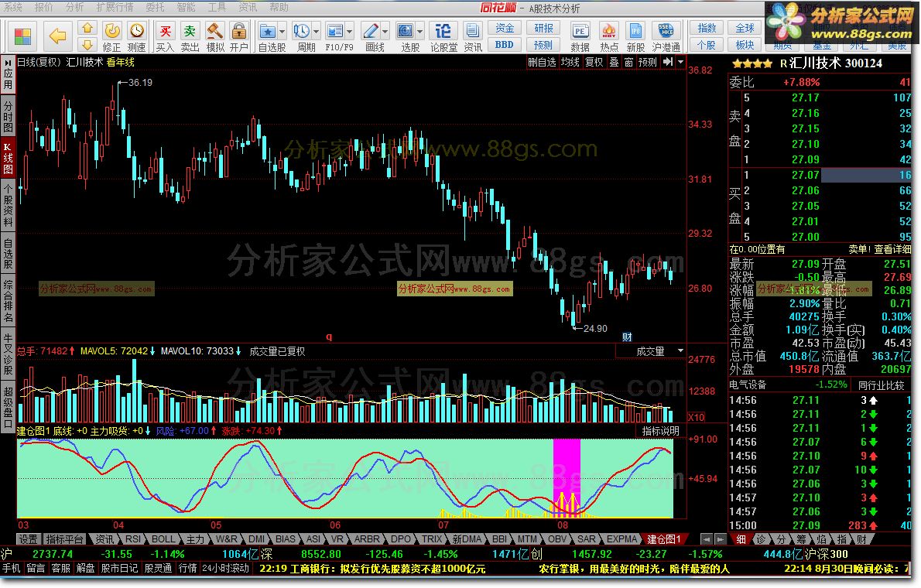Expand the 选股 dropdown arrow
The image size is (921, 588).
tap(420, 31)
